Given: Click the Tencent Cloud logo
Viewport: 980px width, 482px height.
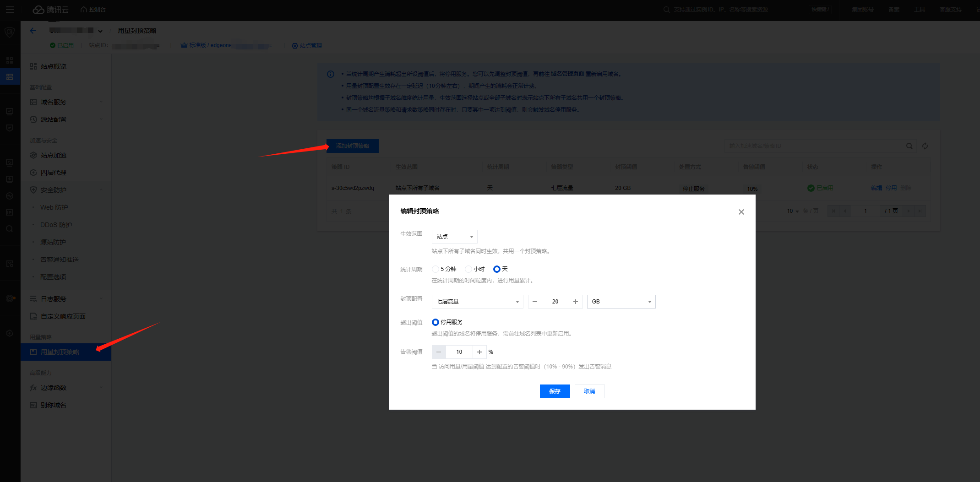Looking at the screenshot, I should tap(51, 10).
